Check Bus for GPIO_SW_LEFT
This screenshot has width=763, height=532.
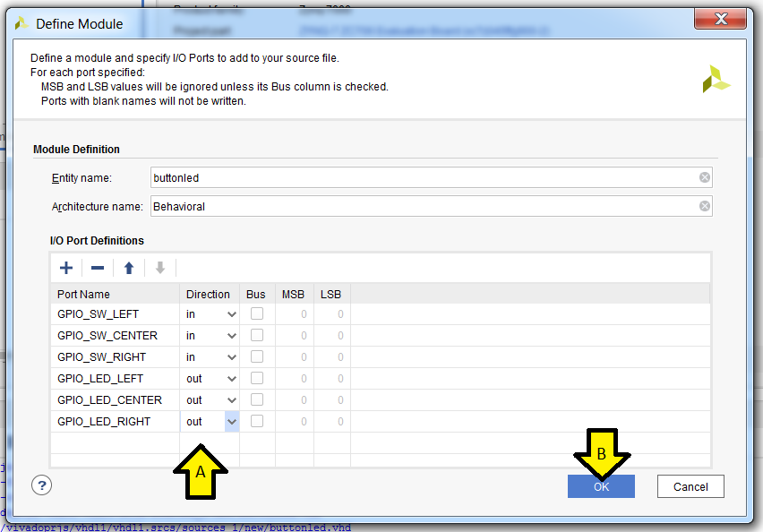pos(257,314)
